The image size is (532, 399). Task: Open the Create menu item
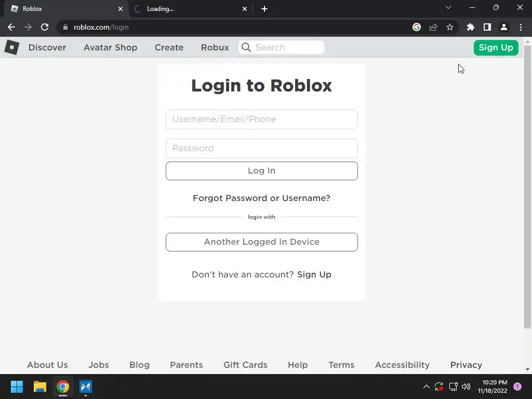tap(169, 47)
